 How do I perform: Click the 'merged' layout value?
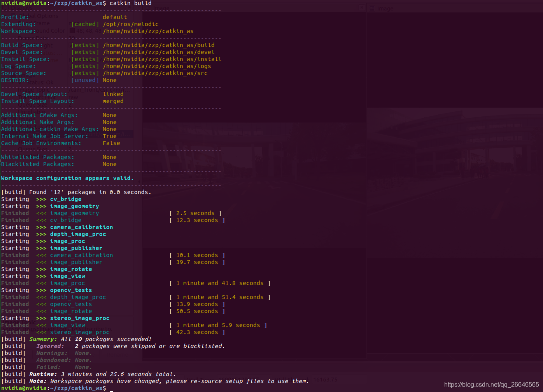coord(113,101)
